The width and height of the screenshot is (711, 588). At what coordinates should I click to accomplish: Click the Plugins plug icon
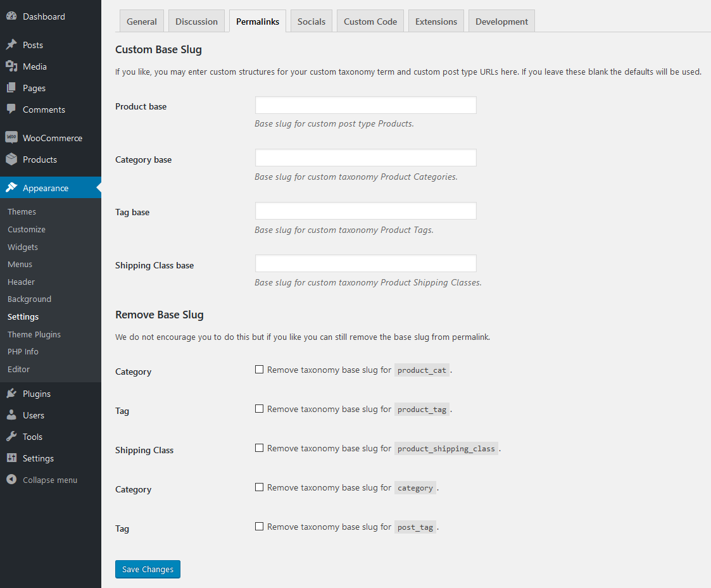pos(11,394)
